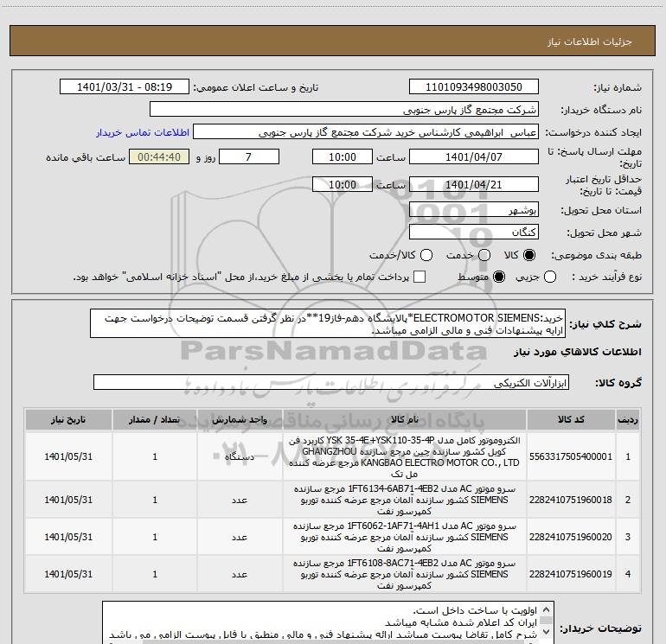Click the general description box ELECTROMOTOR SIEMENS

click(x=328, y=324)
